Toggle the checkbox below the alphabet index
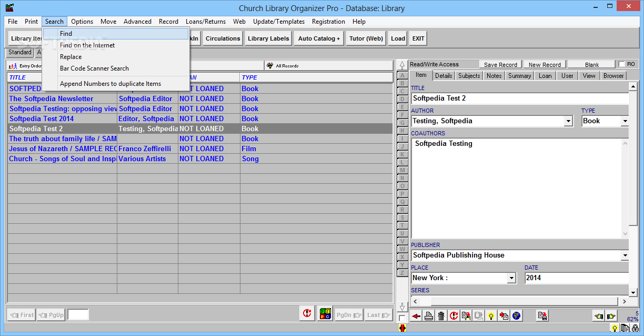 (x=402, y=318)
